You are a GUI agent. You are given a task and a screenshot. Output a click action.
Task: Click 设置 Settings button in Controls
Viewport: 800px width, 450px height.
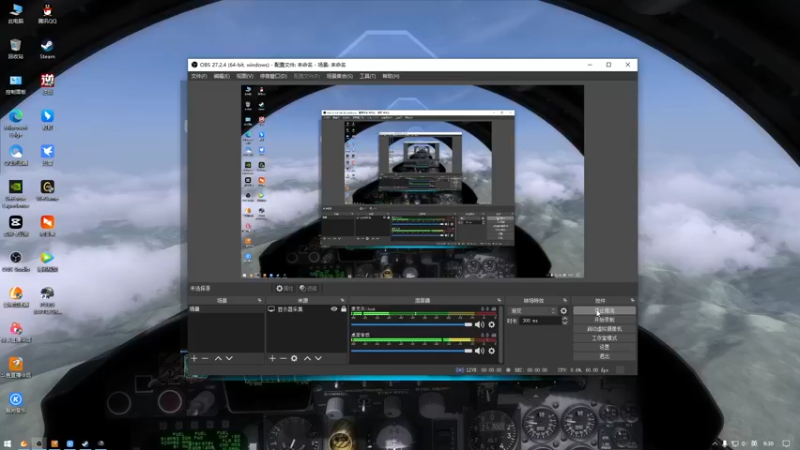(605, 347)
